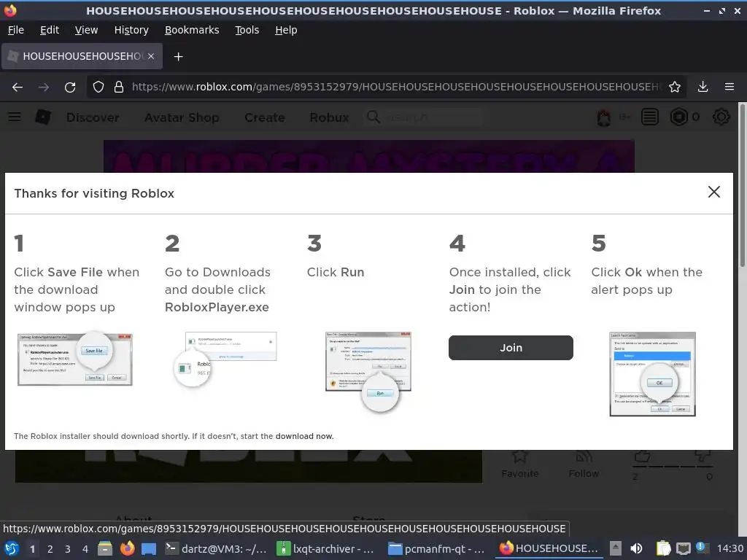Close the HOUSEHOUSE browser tab
The image size is (747, 560).
click(150, 56)
